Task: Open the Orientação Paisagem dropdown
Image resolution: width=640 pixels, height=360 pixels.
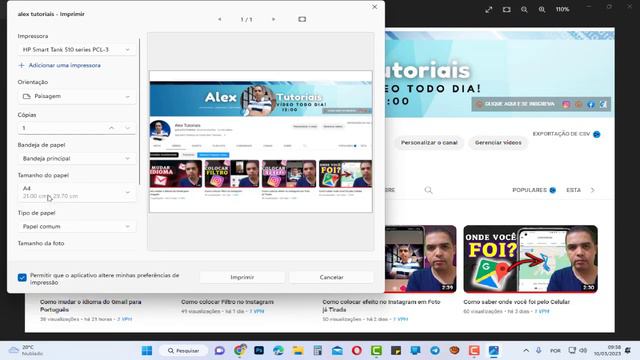Action: (77, 96)
